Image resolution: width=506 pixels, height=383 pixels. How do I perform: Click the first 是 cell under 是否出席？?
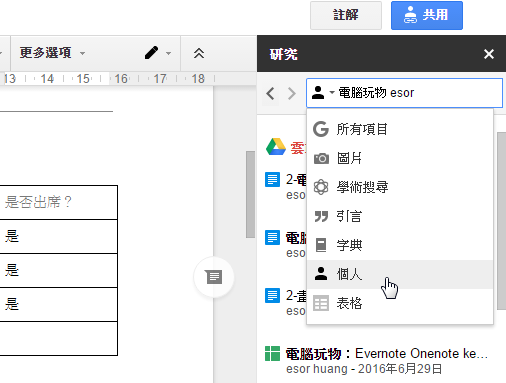(58, 236)
